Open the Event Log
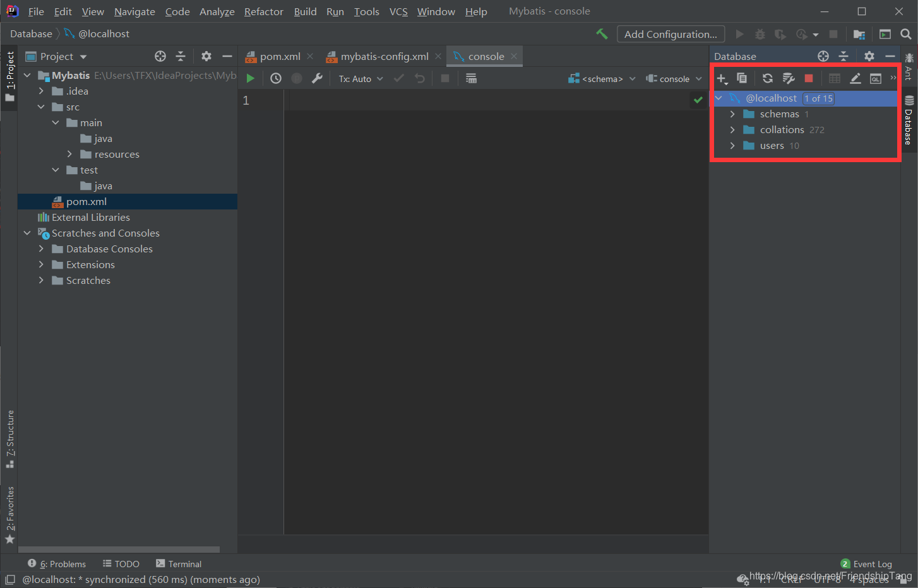Screen dimensions: 918x588 click(x=866, y=564)
